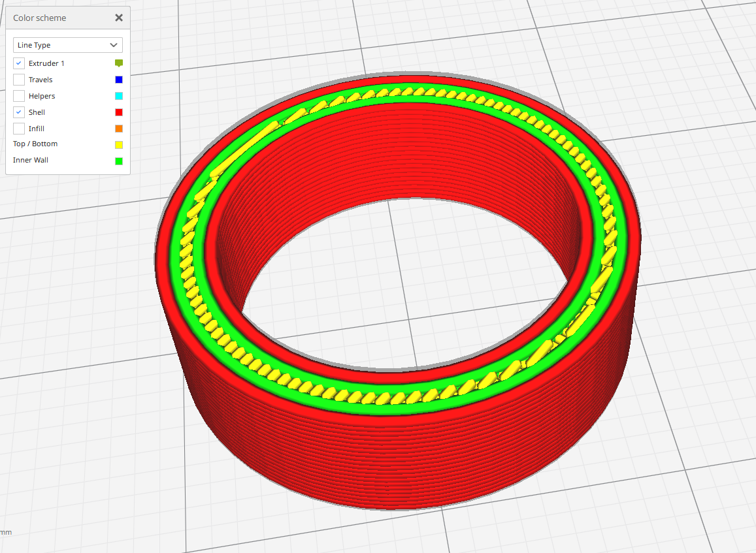Click the Color scheme panel title
The image size is (756, 553).
[40, 18]
